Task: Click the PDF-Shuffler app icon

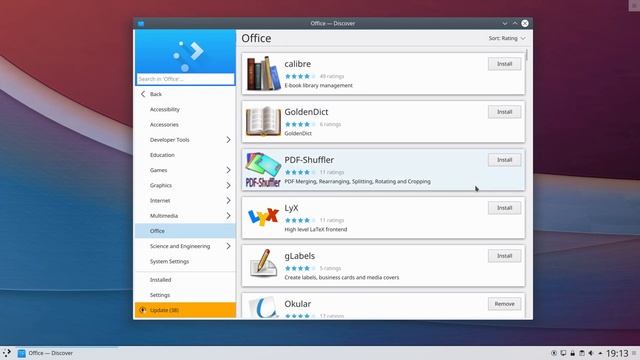Action: [x=263, y=170]
